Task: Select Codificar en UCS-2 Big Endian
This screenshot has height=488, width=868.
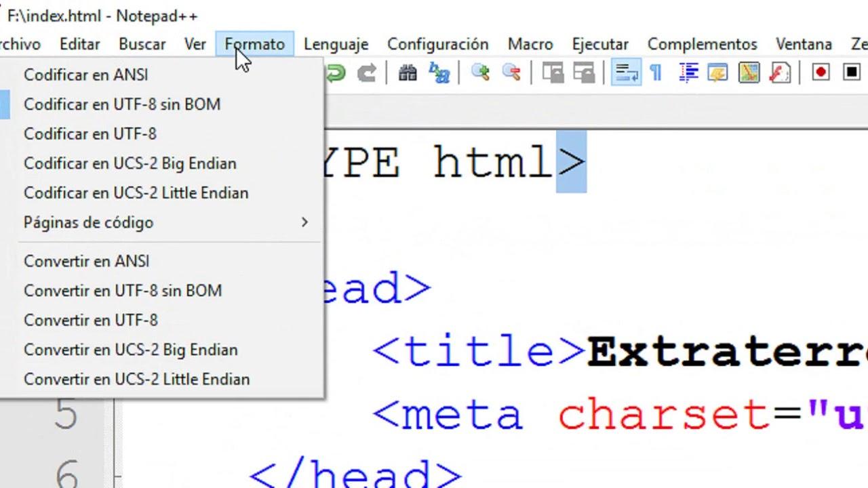Action: [161, 163]
